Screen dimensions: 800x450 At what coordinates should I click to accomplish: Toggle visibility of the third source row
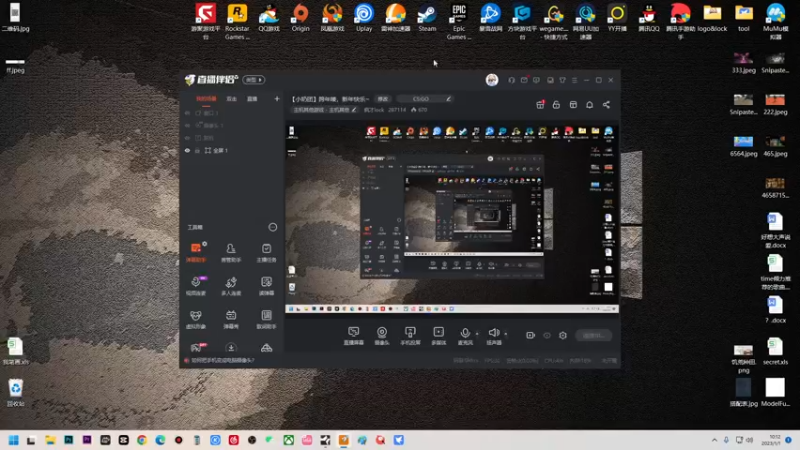pyautogui.click(x=187, y=138)
